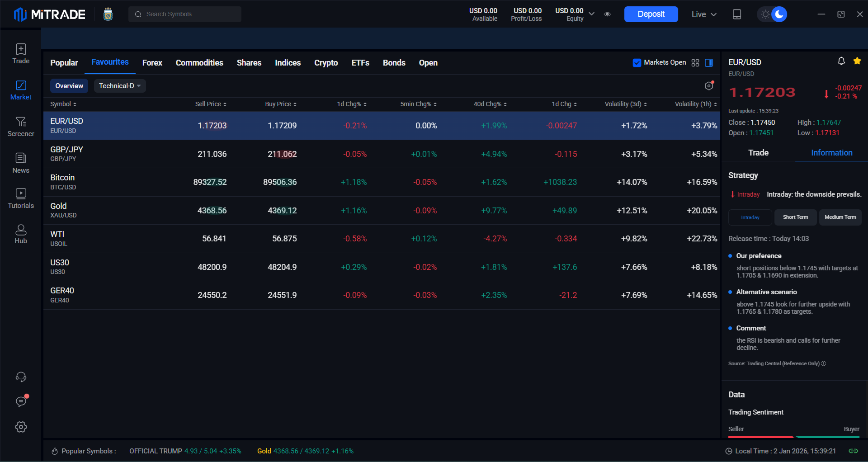This screenshot has height=462, width=868.
Task: Click the red Seller sentiment bar
Action: point(761,437)
